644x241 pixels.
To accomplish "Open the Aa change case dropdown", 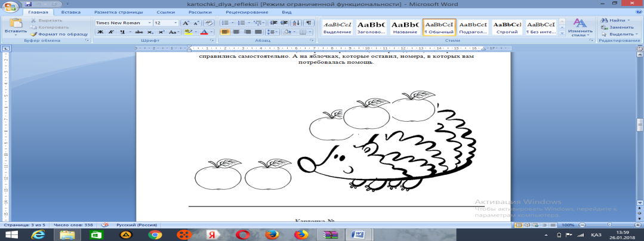I will (x=174, y=32).
